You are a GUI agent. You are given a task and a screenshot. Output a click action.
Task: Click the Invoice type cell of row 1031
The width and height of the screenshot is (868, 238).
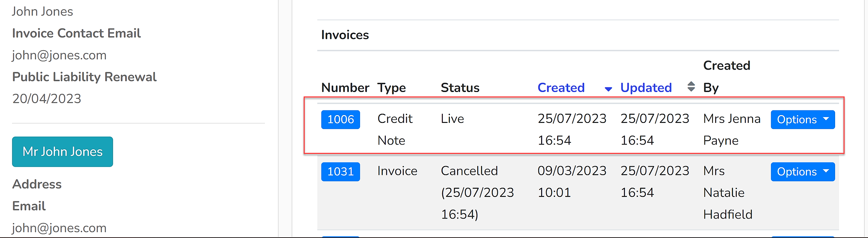tap(397, 171)
